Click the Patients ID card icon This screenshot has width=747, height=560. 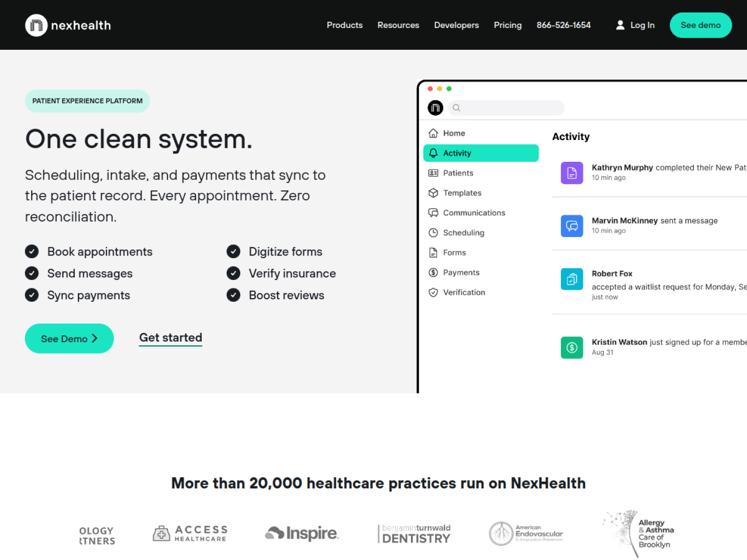tap(433, 173)
